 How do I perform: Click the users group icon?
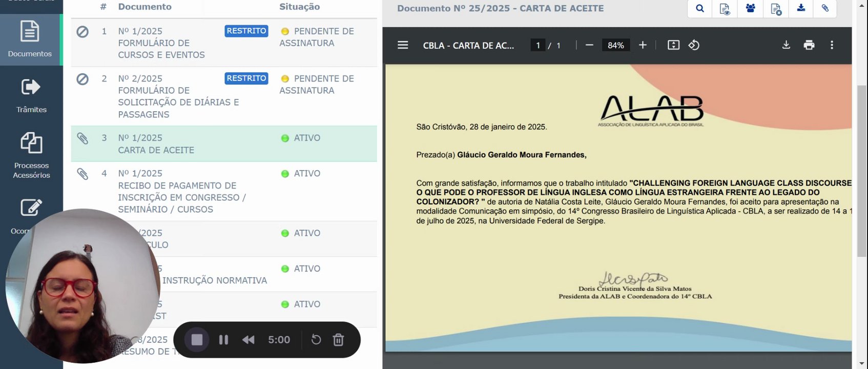point(751,8)
